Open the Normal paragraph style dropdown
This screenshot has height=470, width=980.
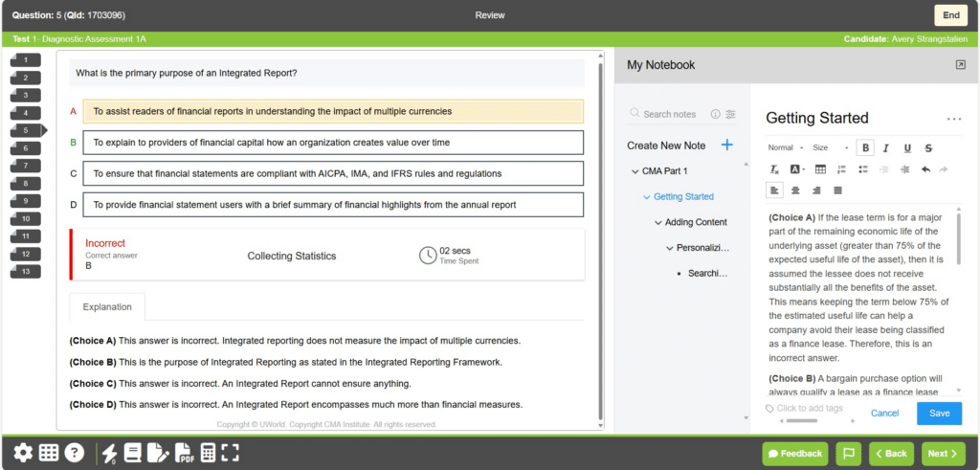pos(786,148)
